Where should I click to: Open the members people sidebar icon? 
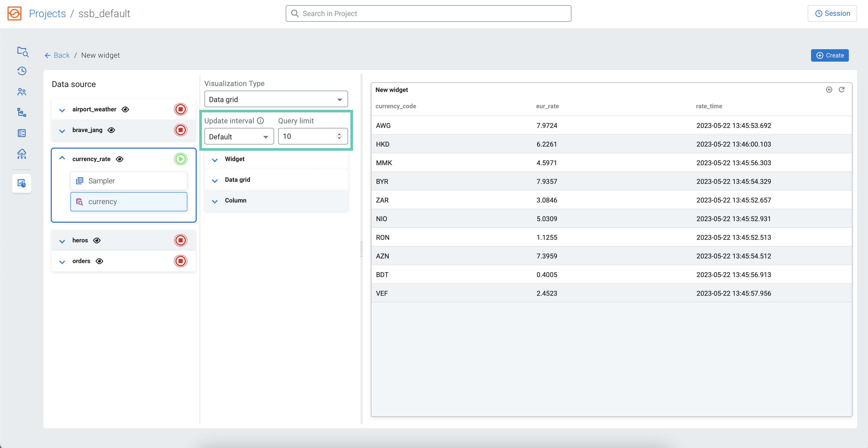[22, 92]
